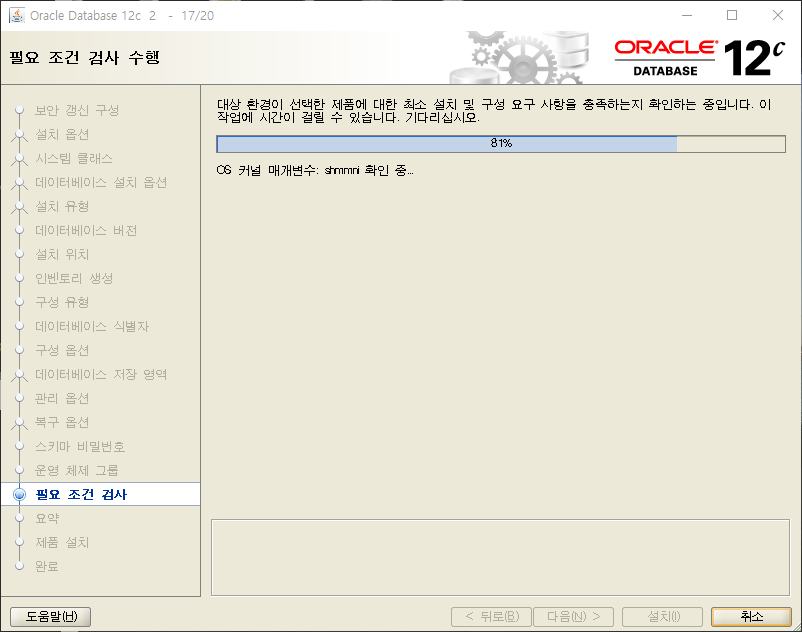802x632 pixels.
Task: Click the 81% progress bar
Action: pyautogui.click(x=501, y=144)
